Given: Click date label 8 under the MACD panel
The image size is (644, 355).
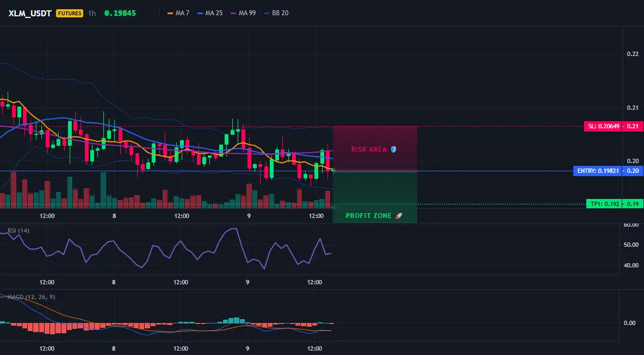Looking at the screenshot, I should pyautogui.click(x=113, y=349).
